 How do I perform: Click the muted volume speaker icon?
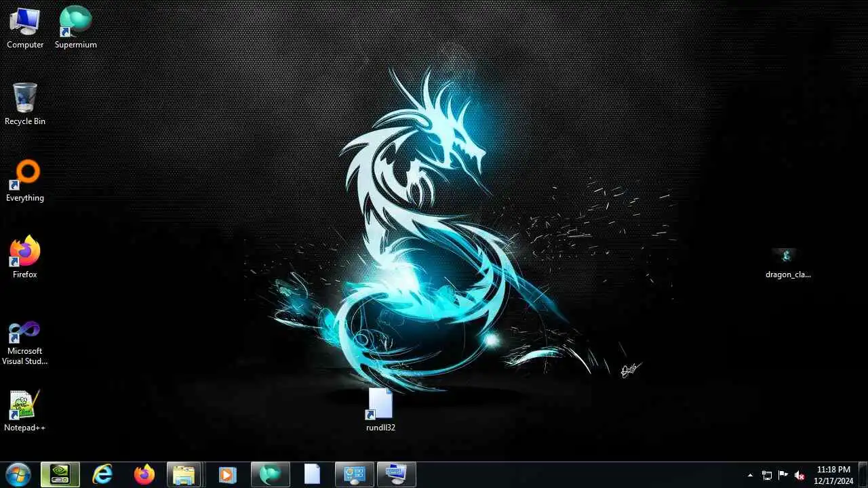[800, 475]
